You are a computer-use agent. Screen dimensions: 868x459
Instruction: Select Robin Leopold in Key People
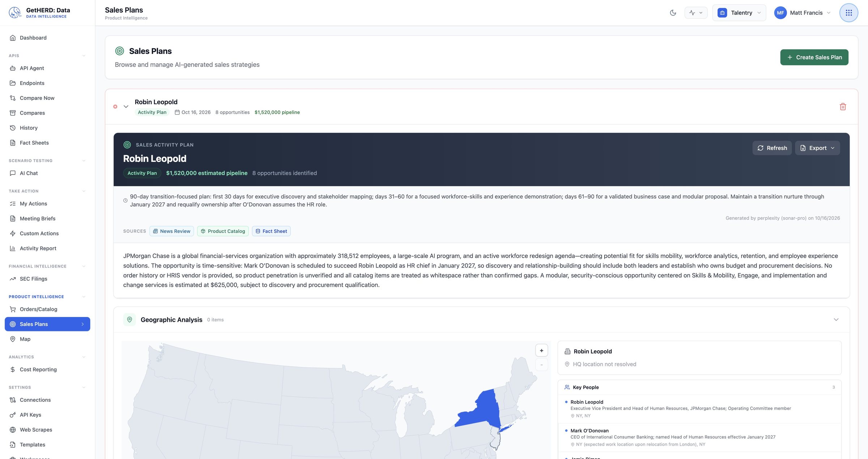point(699,409)
